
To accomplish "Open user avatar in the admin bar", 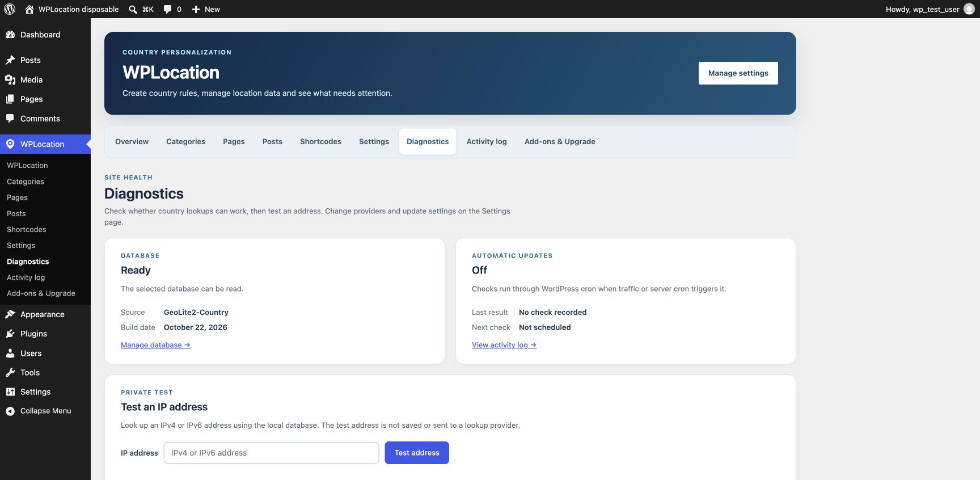I will [969, 9].
